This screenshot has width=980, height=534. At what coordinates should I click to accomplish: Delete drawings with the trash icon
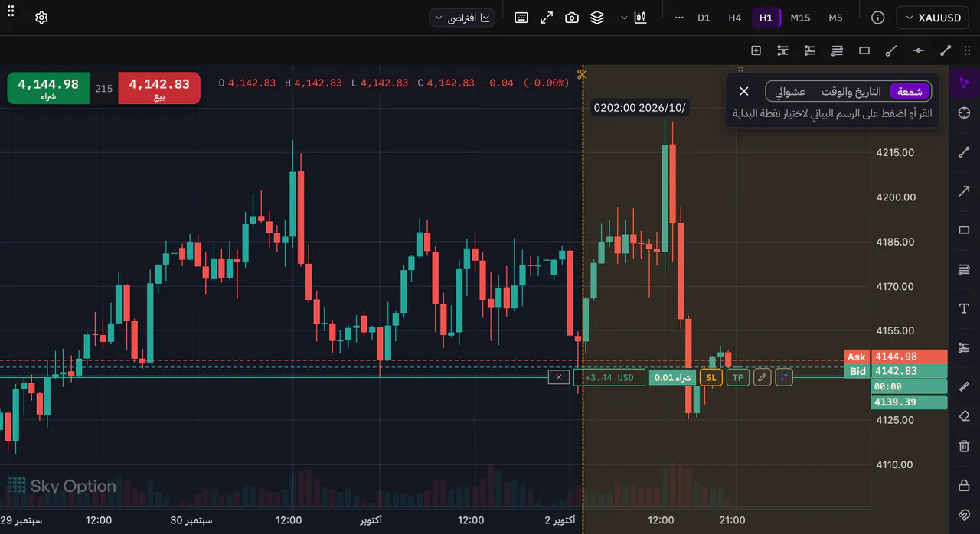click(x=964, y=446)
